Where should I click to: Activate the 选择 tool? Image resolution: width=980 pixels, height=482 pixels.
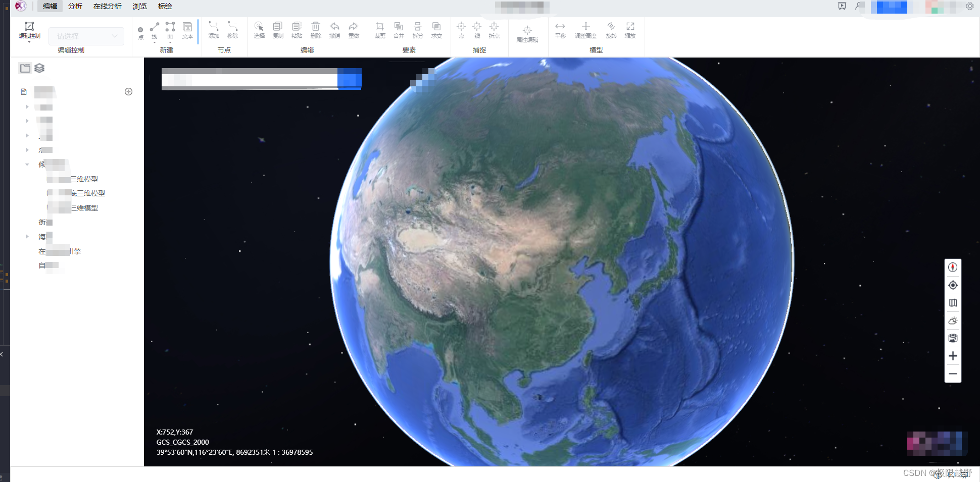(x=259, y=30)
